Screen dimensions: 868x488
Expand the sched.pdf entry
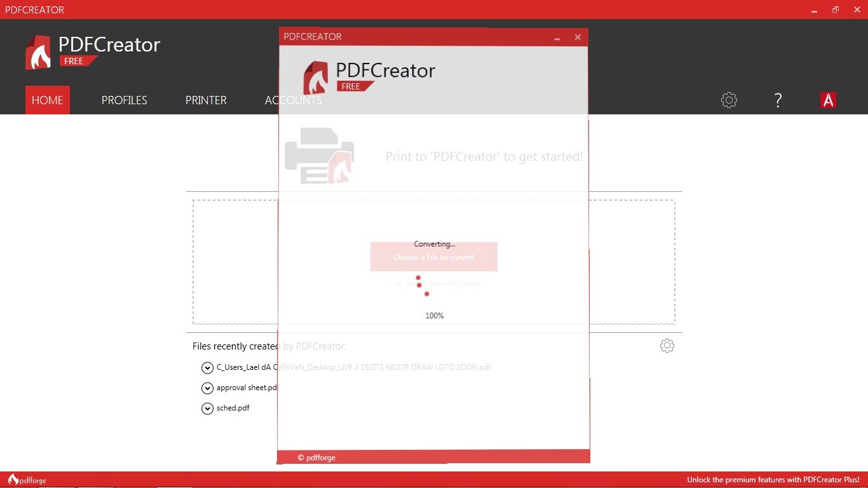207,408
